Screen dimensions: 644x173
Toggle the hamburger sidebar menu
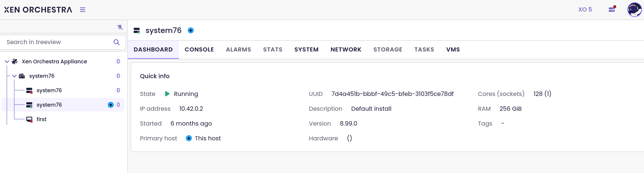tap(83, 10)
